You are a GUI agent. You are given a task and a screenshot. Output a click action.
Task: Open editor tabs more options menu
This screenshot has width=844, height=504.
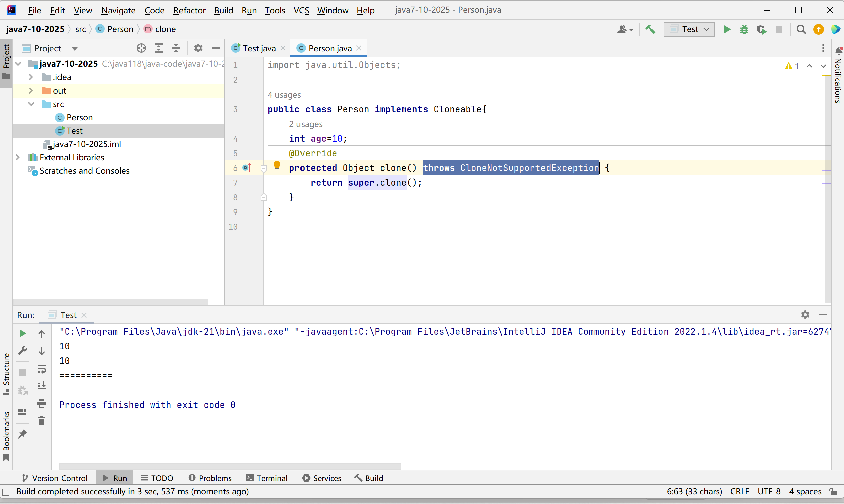[x=823, y=48]
